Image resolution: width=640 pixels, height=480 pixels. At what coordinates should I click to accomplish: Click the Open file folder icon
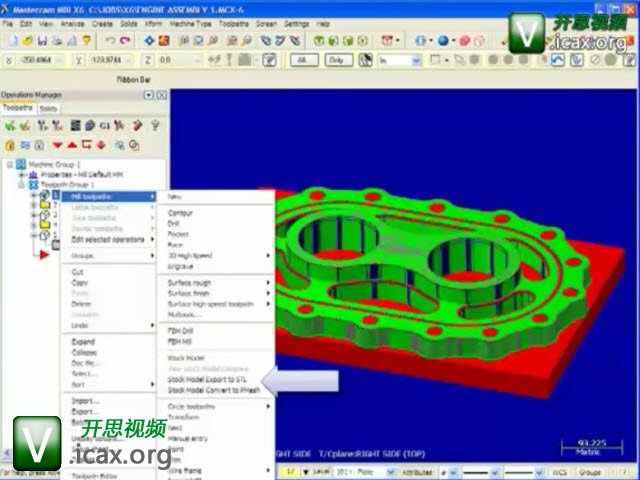click(x=27, y=40)
